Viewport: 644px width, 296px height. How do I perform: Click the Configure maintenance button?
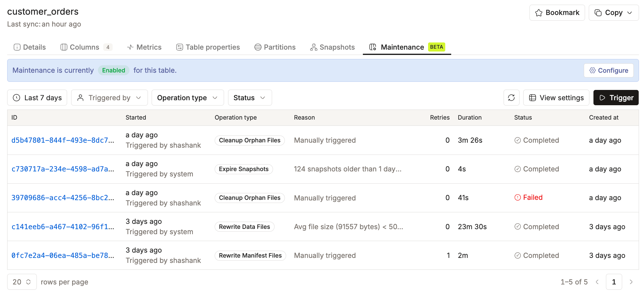tap(609, 71)
